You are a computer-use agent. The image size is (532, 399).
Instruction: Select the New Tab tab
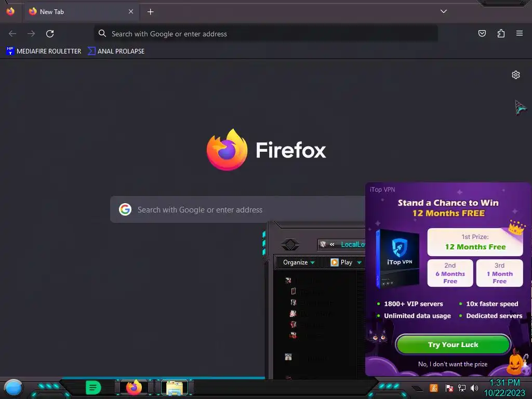(x=81, y=12)
